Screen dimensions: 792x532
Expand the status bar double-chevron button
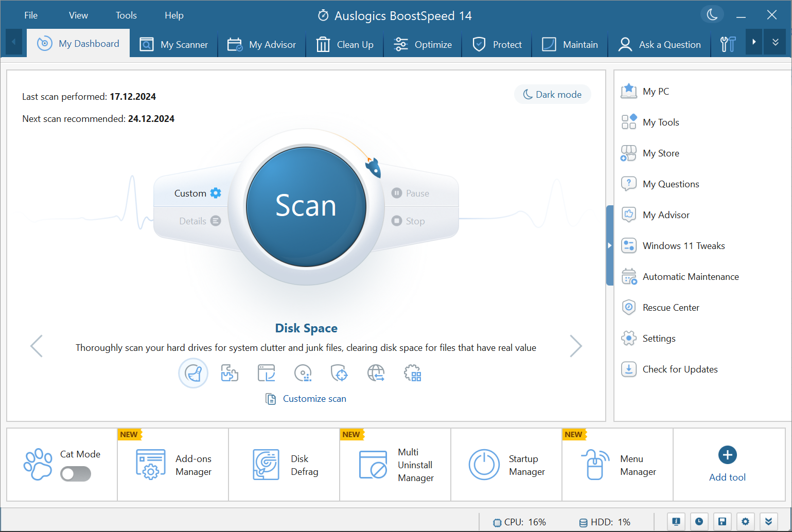[768, 522]
